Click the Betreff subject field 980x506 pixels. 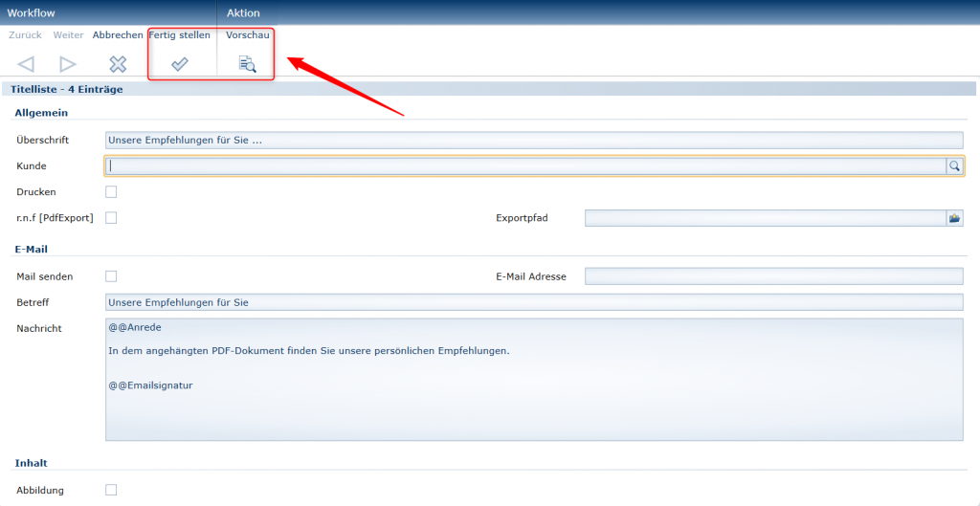[x=533, y=302]
